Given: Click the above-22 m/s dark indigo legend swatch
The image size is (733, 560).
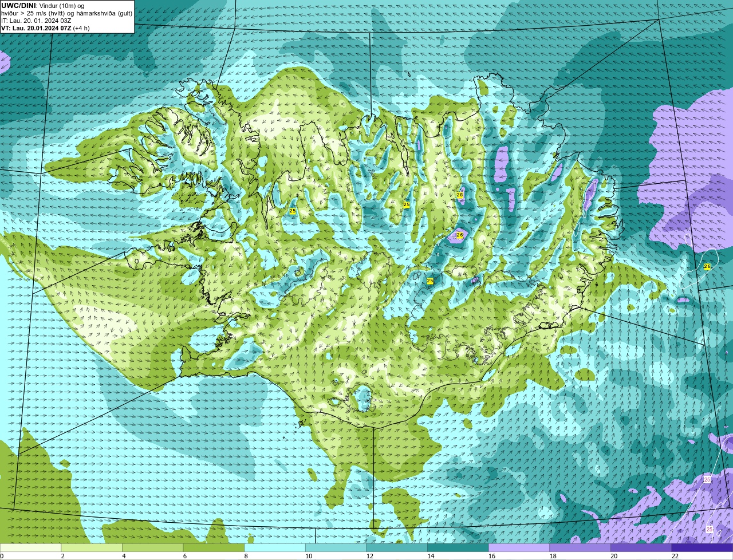Looking at the screenshot, I should (x=702, y=547).
